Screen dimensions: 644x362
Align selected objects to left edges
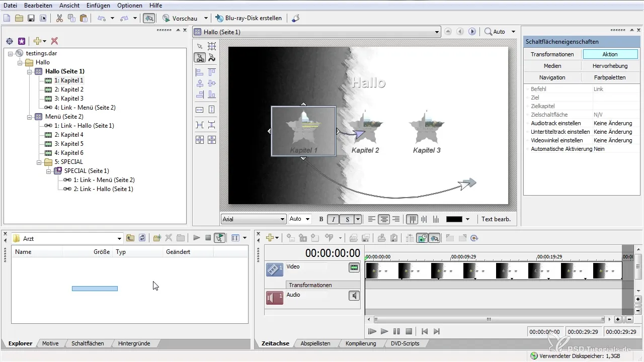tap(200, 72)
